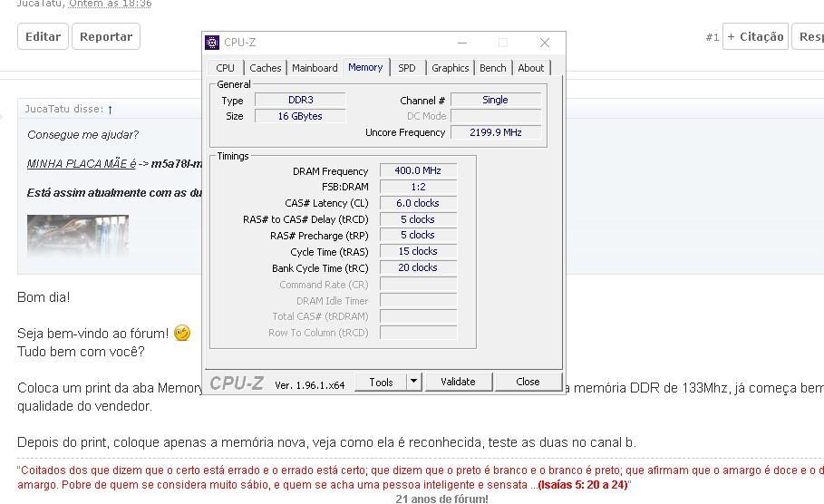The height and width of the screenshot is (504, 824).
Task: Click the empty Row To Column field
Action: (x=418, y=333)
